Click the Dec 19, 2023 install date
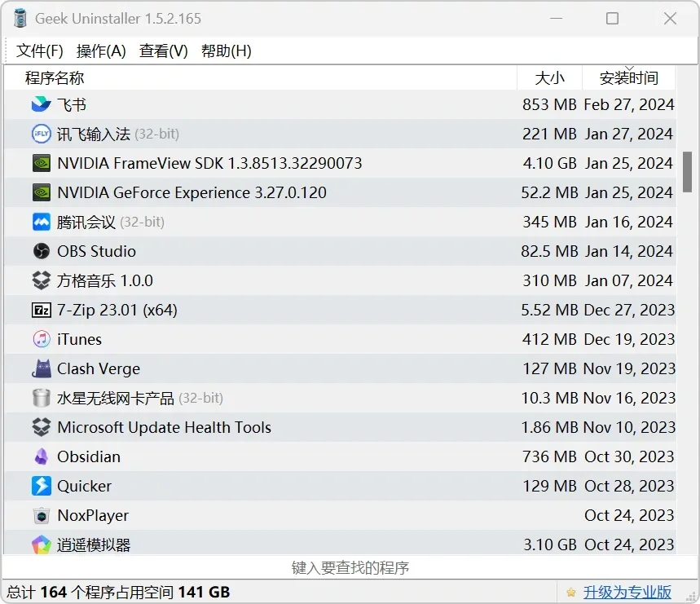This screenshot has height=604, width=700. (x=629, y=340)
